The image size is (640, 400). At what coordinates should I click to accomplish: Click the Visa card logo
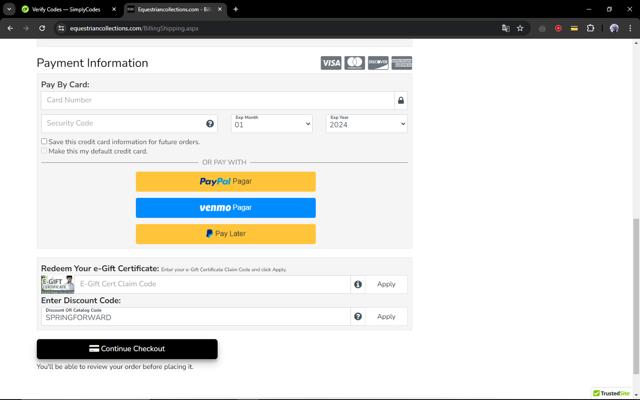pos(331,63)
